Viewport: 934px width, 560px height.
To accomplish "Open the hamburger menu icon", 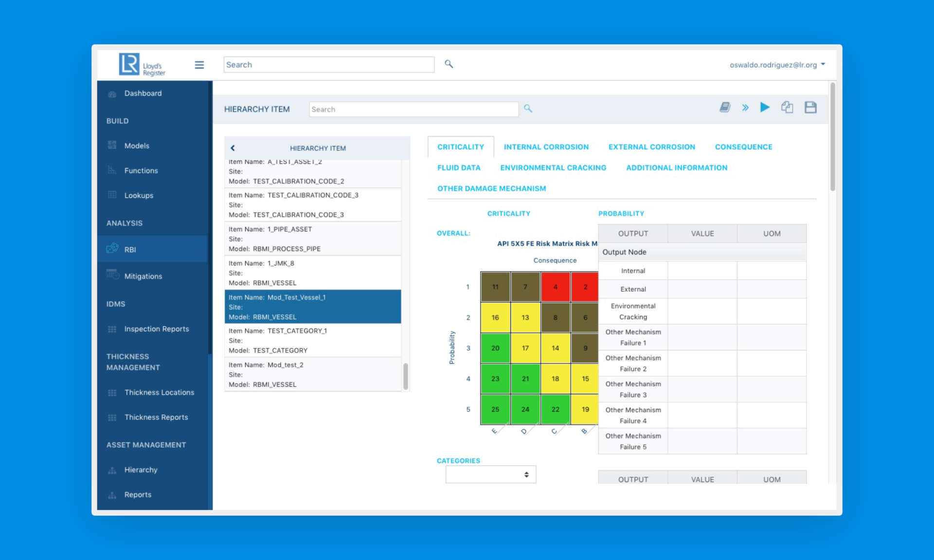I will pos(199,65).
